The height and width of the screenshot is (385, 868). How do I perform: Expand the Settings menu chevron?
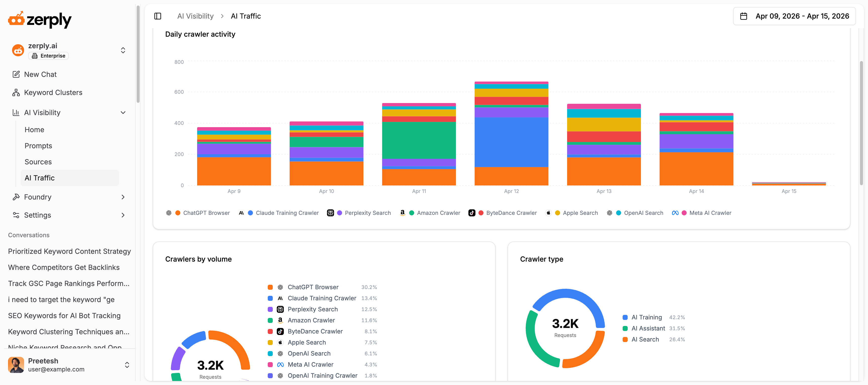point(123,215)
